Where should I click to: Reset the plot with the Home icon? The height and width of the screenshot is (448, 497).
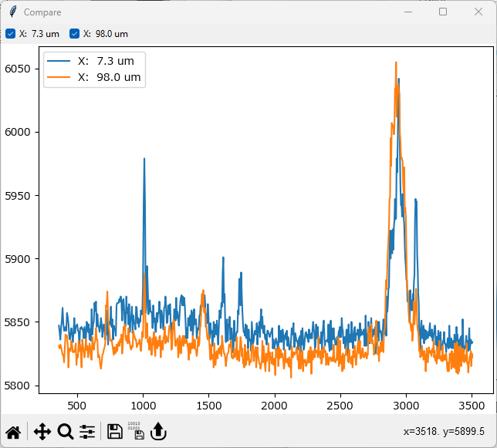tap(13, 432)
